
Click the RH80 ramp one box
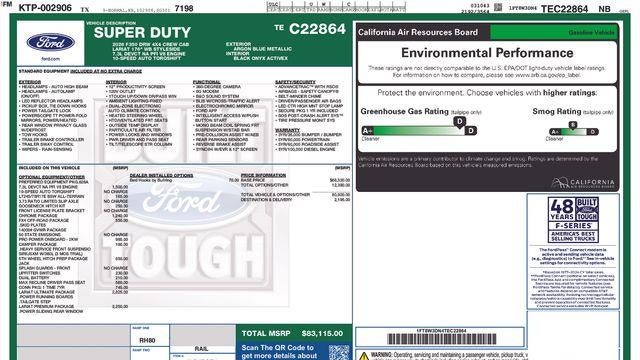click(x=149, y=337)
